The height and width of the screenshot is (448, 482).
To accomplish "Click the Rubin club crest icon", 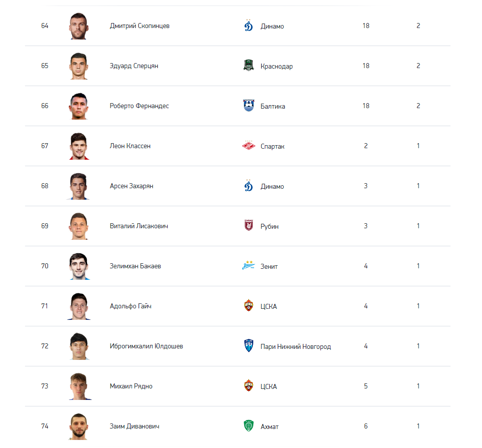I will point(249,226).
